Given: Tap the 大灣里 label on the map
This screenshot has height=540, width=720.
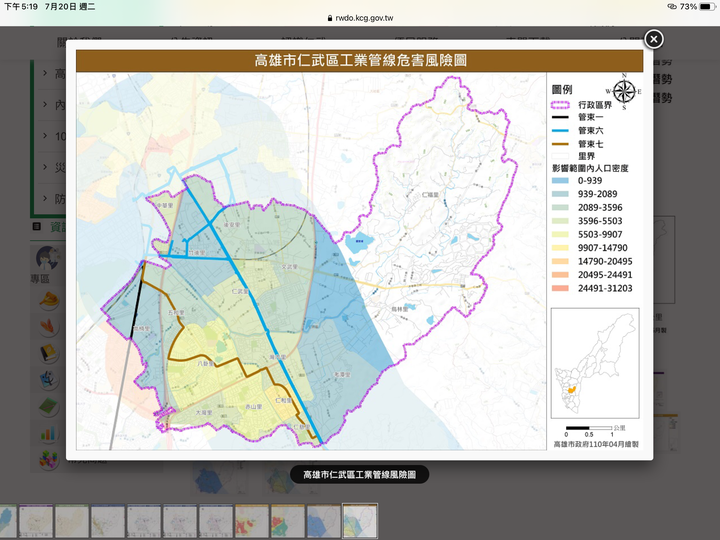Looking at the screenshot, I should click(x=204, y=413).
